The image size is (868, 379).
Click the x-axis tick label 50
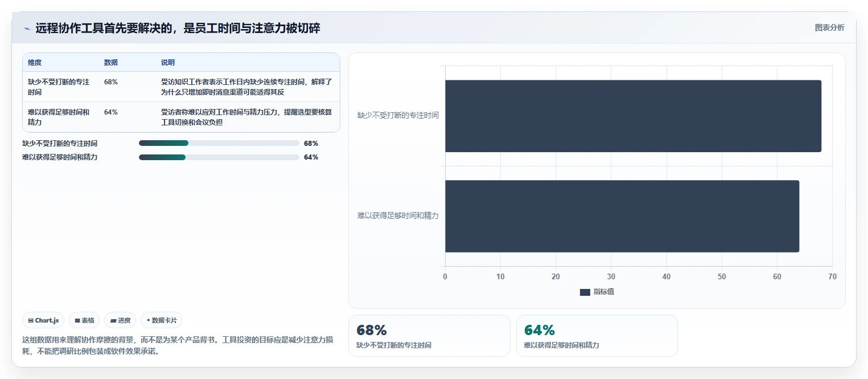pyautogui.click(x=722, y=276)
